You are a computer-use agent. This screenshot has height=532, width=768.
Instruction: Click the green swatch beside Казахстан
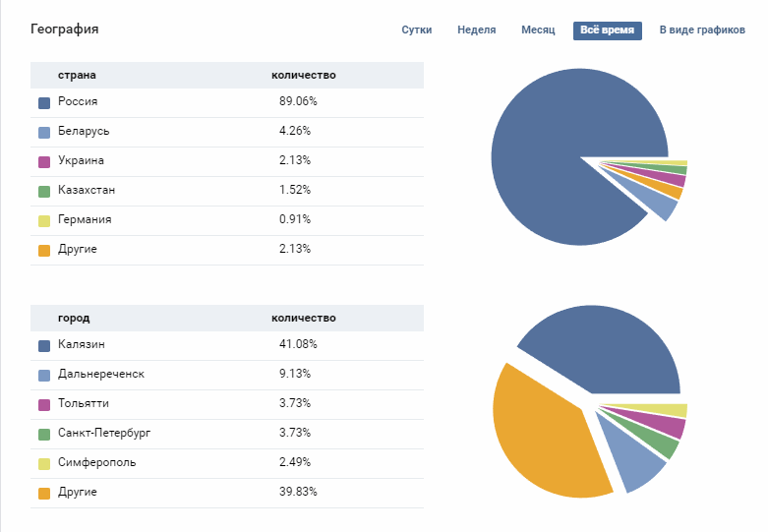pos(44,191)
